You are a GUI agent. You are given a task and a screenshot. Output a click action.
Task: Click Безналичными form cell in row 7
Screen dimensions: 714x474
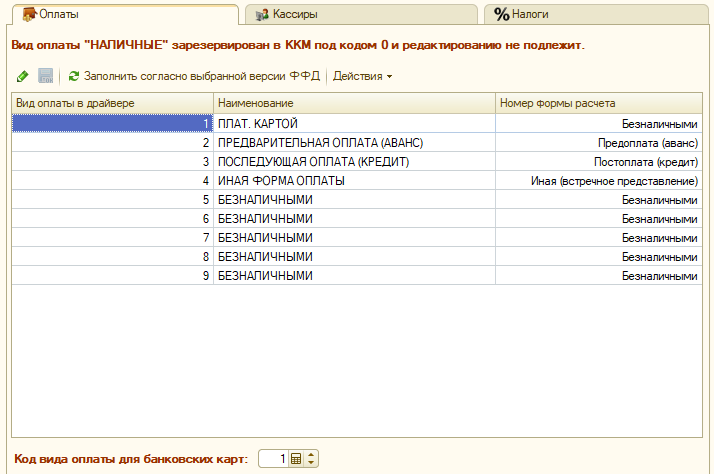(599, 238)
